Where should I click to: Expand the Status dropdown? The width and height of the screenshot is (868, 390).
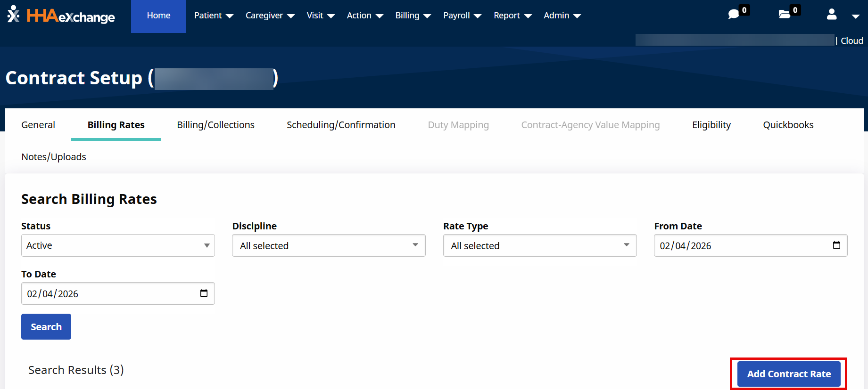[118, 245]
